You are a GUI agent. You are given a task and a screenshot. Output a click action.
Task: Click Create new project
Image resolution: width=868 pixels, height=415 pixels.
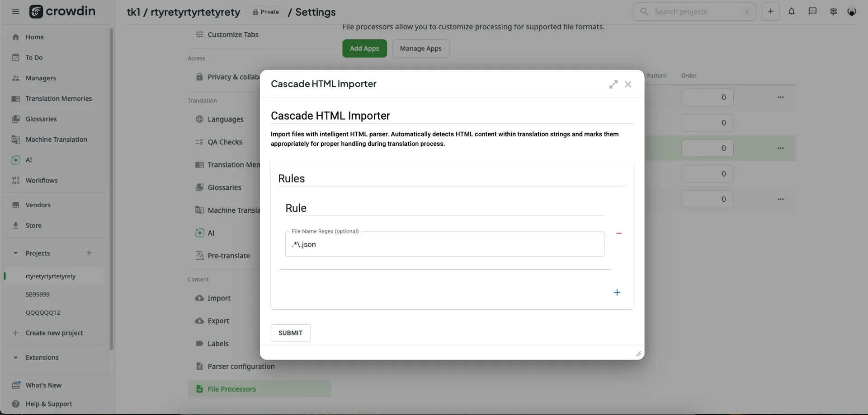click(54, 333)
